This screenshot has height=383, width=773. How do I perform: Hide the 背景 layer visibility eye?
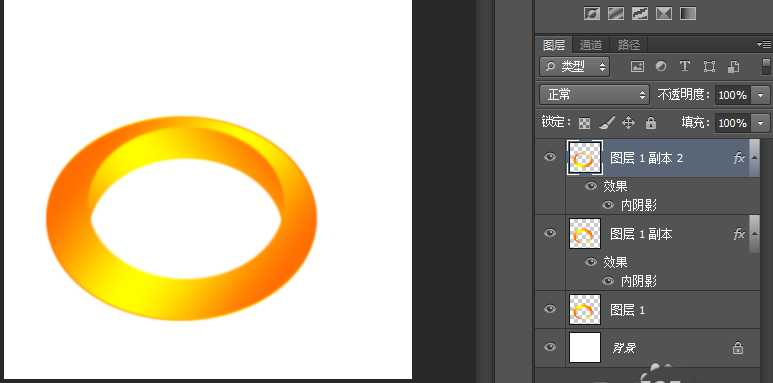click(550, 347)
